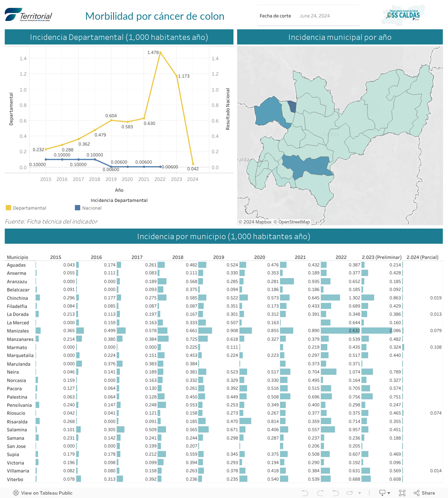Enter full screen with the frame icon
The width and height of the screenshot is (448, 498).
tap(402, 493)
